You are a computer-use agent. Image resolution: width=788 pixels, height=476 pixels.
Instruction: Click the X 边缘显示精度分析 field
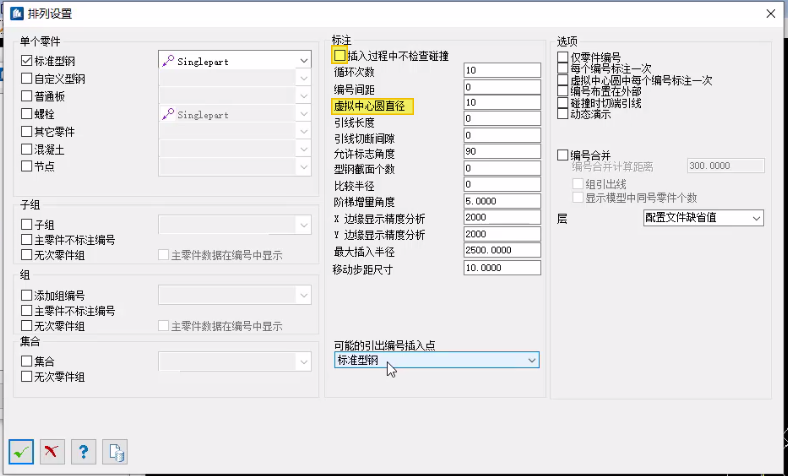(502, 217)
